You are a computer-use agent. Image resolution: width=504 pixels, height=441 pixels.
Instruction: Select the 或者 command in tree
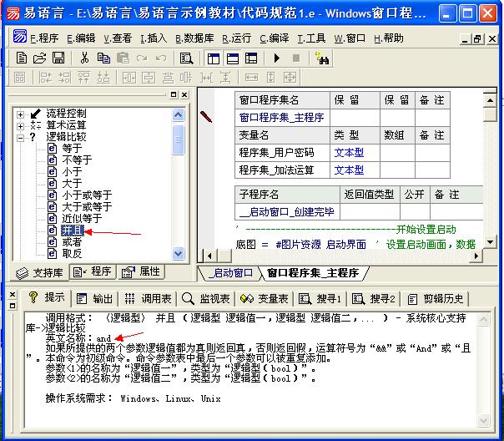click(x=72, y=242)
